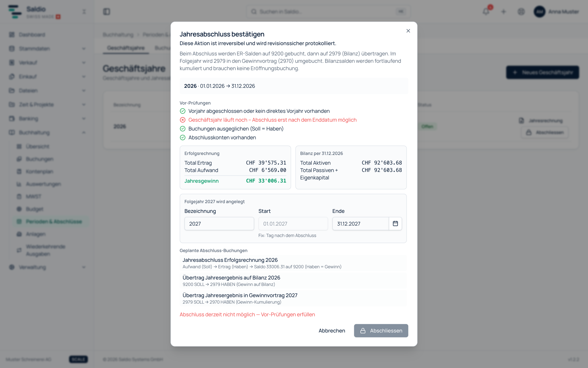Viewport: 588px width, 368px height.
Task: Open Anna Muster user avatar menu
Action: tap(556, 12)
